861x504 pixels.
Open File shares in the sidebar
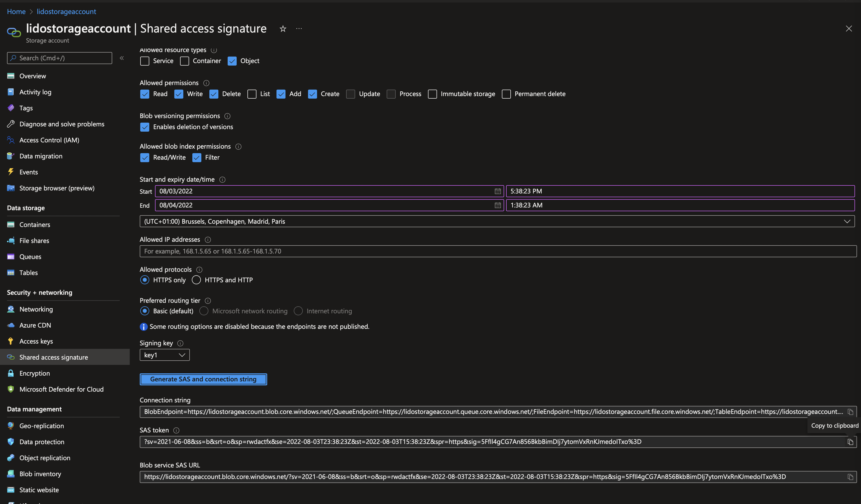(x=34, y=241)
